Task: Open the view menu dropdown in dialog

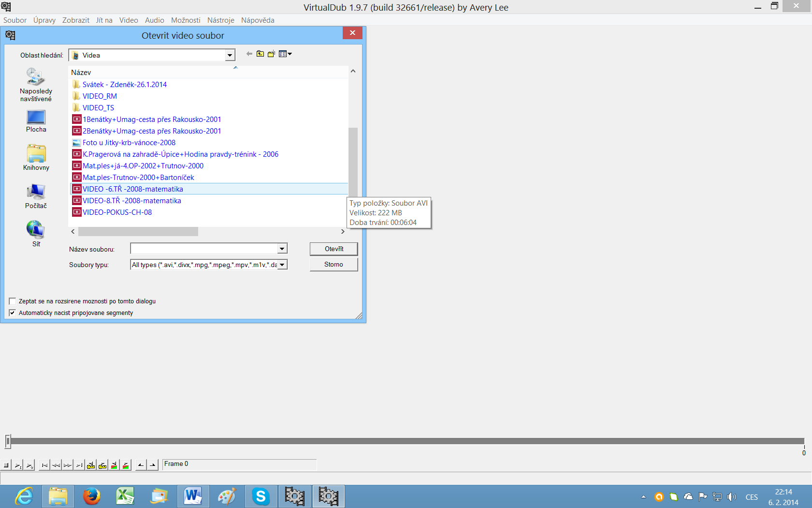Action: pos(286,54)
